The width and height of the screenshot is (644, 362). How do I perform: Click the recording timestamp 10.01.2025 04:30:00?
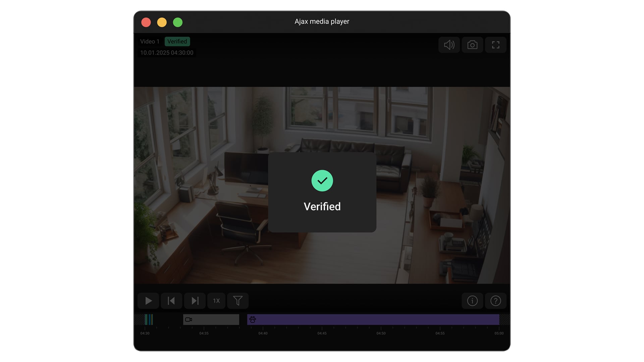coord(167,53)
